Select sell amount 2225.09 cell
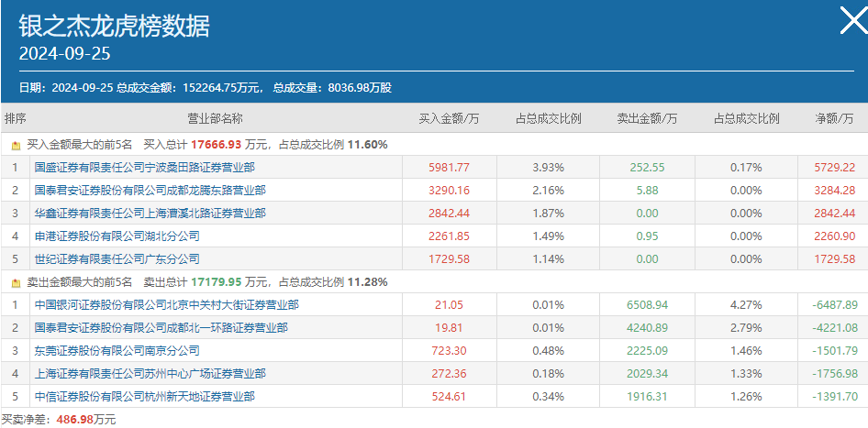Viewport: 868px width, 428px height. (x=647, y=351)
